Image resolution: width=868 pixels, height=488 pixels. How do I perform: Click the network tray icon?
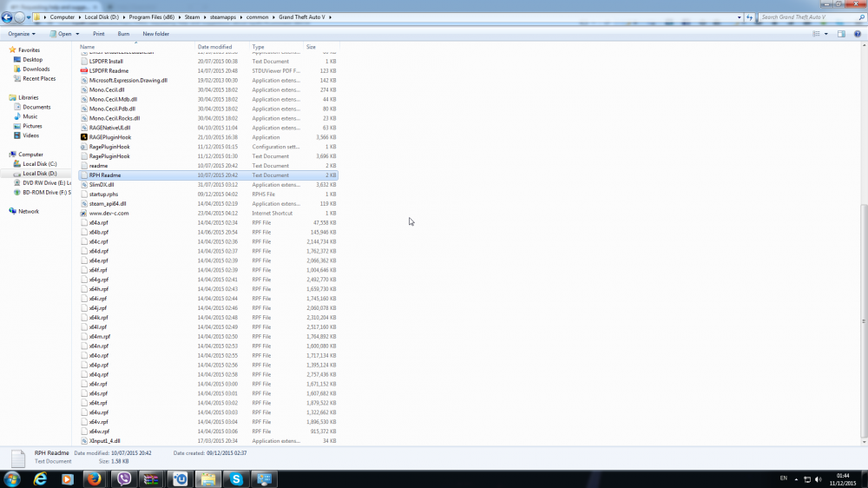point(807,479)
